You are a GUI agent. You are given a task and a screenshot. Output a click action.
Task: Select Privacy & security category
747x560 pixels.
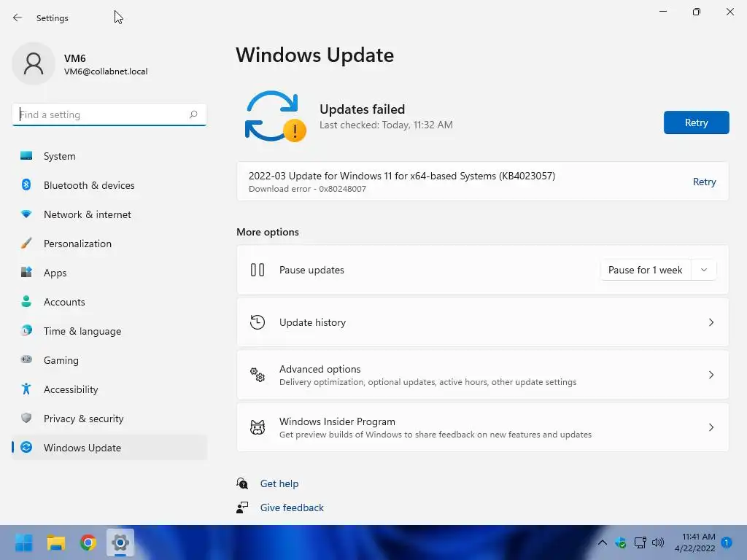[x=109, y=419]
